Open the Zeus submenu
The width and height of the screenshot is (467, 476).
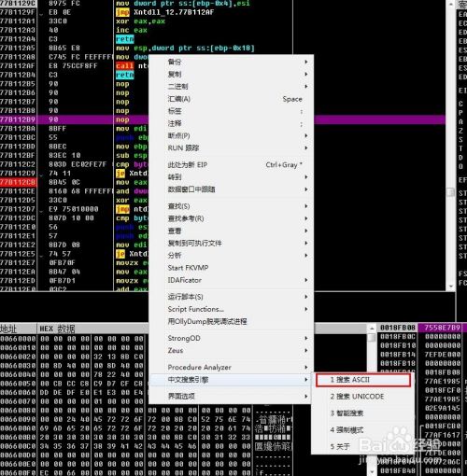pos(231,351)
